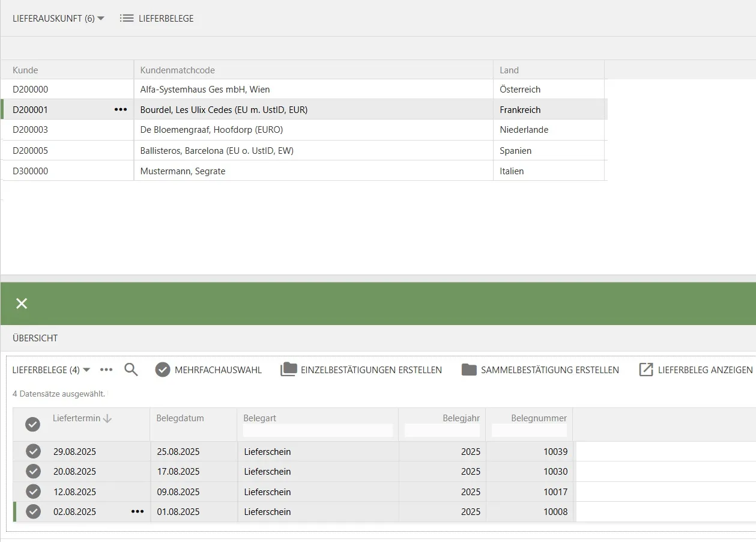Viewport: 756px width, 542px height.
Task: Deselect the row with Liefertermin 12.08.2025
Action: pos(33,492)
